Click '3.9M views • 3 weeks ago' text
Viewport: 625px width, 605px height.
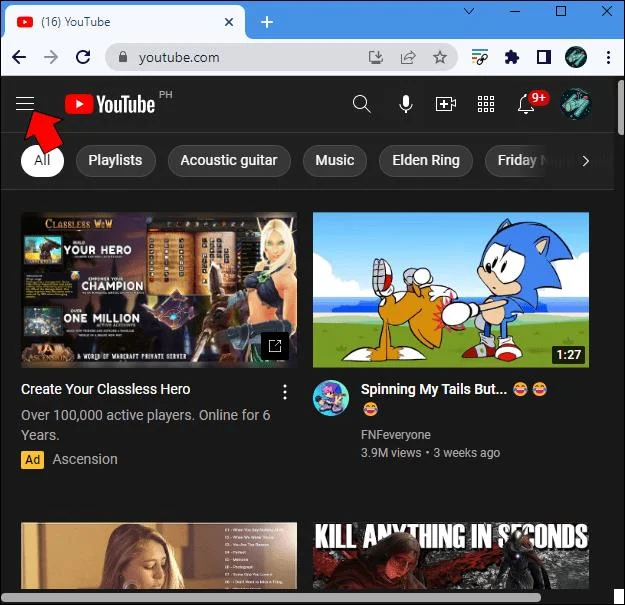(x=430, y=453)
